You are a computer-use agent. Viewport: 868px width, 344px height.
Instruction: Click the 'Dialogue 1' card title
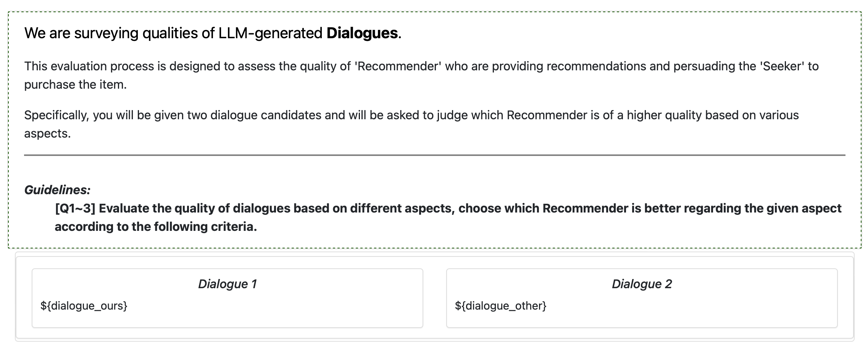pyautogui.click(x=227, y=284)
